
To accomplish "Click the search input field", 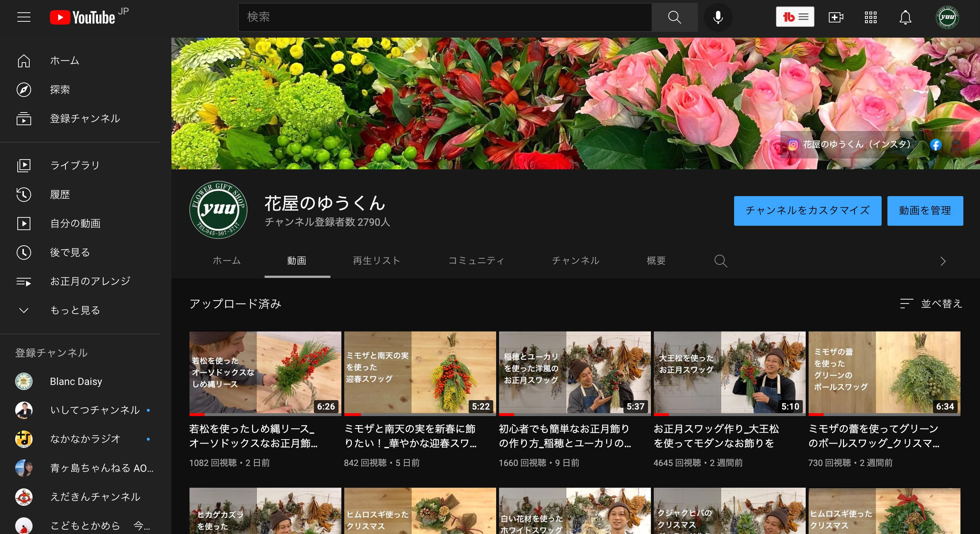I will tap(445, 17).
